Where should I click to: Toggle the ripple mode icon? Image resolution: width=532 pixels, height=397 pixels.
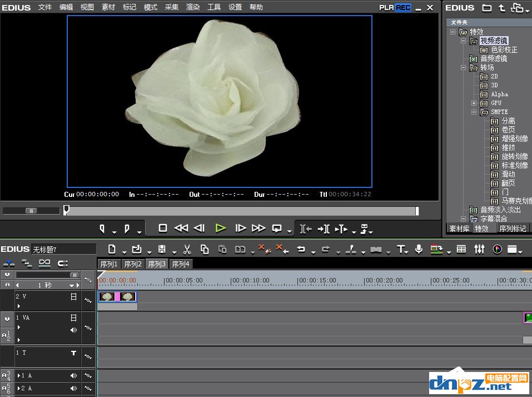pyautogui.click(x=27, y=263)
